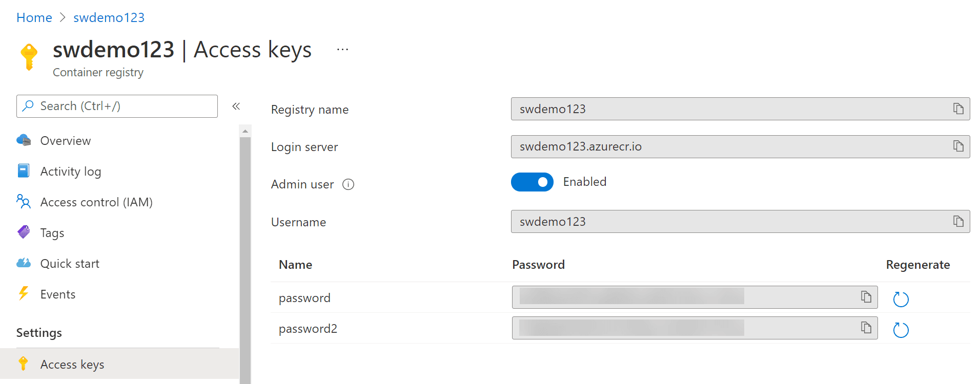Viewport: 980px width, 384px height.
Task: Click the sidebar scrollbar thumb
Action: pyautogui.click(x=245, y=260)
